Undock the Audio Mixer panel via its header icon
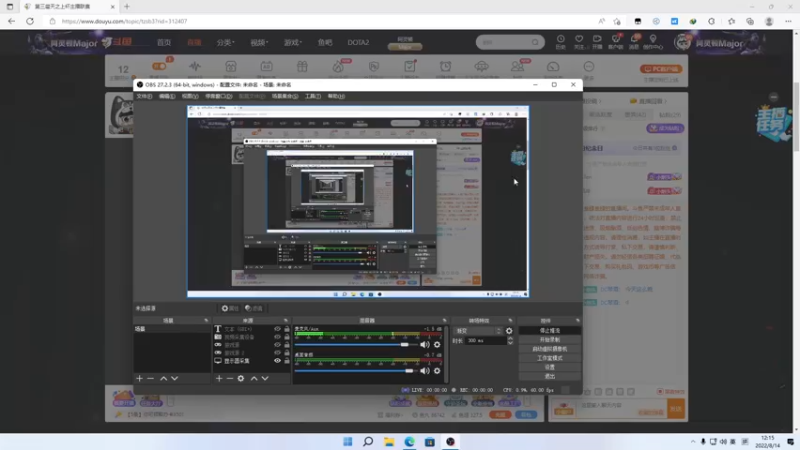 444,320
